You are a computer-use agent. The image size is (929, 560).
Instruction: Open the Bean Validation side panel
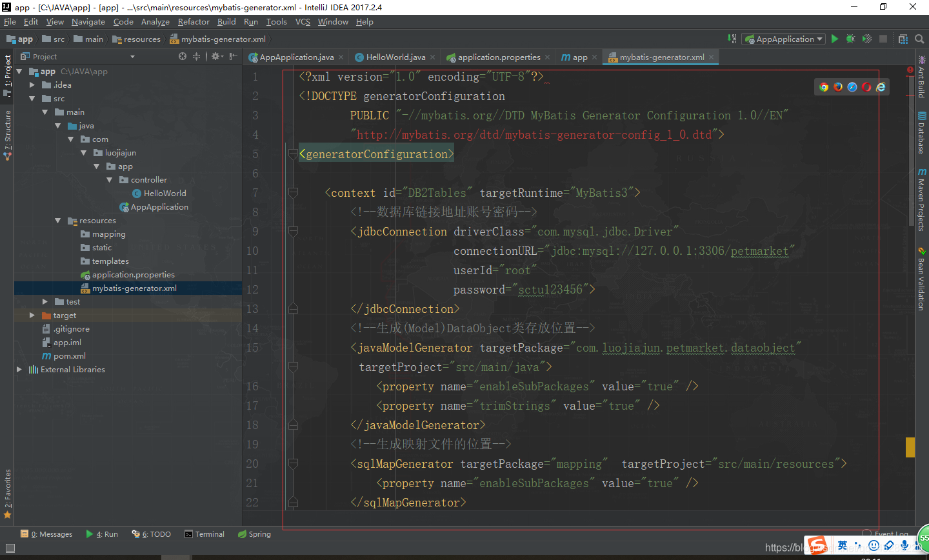coord(922,279)
